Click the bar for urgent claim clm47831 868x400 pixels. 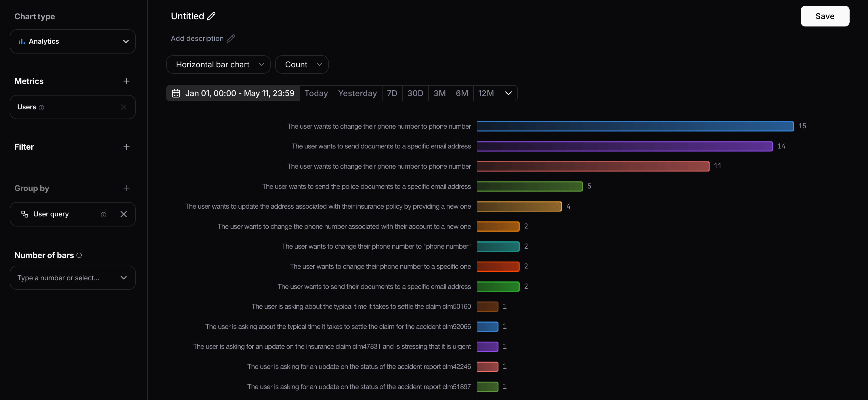coord(487,347)
